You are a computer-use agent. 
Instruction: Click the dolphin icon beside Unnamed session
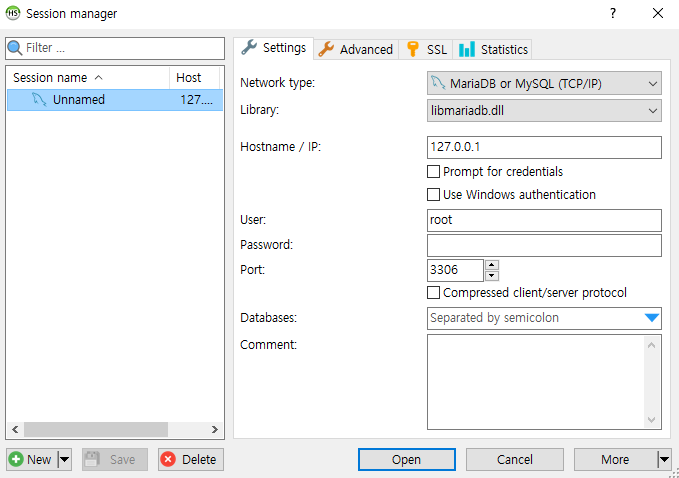click(39, 100)
